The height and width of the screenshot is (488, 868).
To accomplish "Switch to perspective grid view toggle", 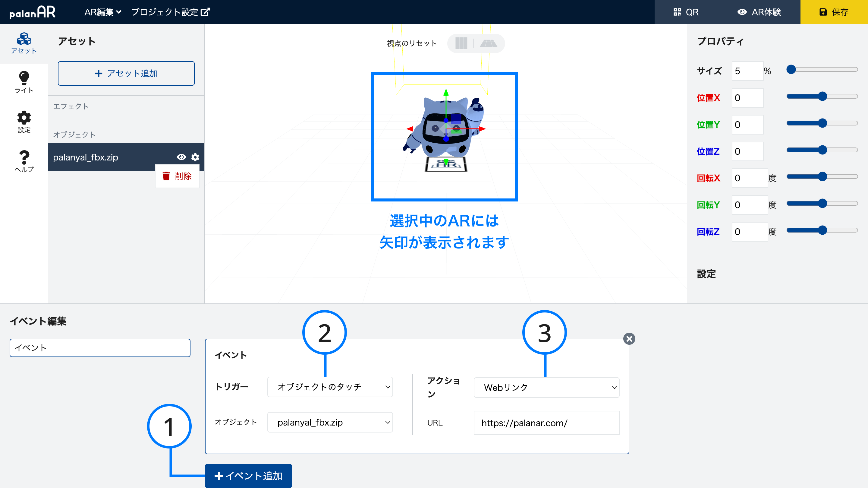I will pyautogui.click(x=488, y=43).
